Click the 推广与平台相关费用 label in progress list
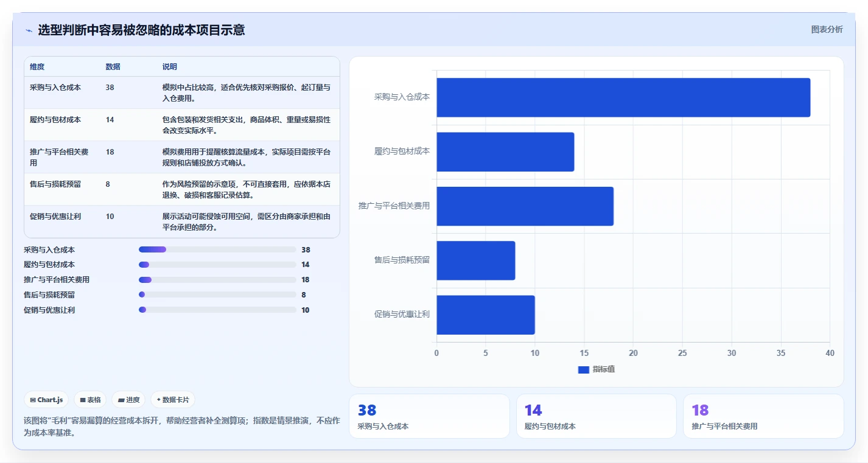This screenshot has height=463, width=868. [57, 280]
